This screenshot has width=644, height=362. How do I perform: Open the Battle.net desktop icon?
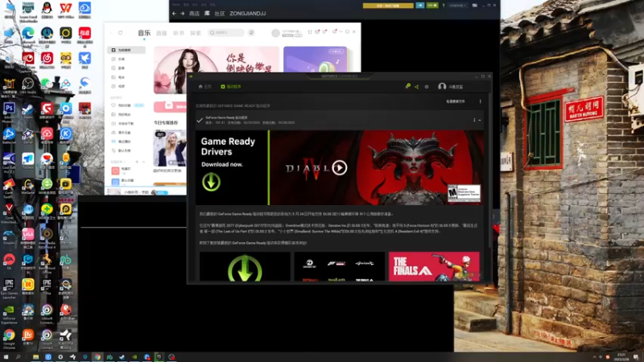pyautogui.click(x=9, y=135)
